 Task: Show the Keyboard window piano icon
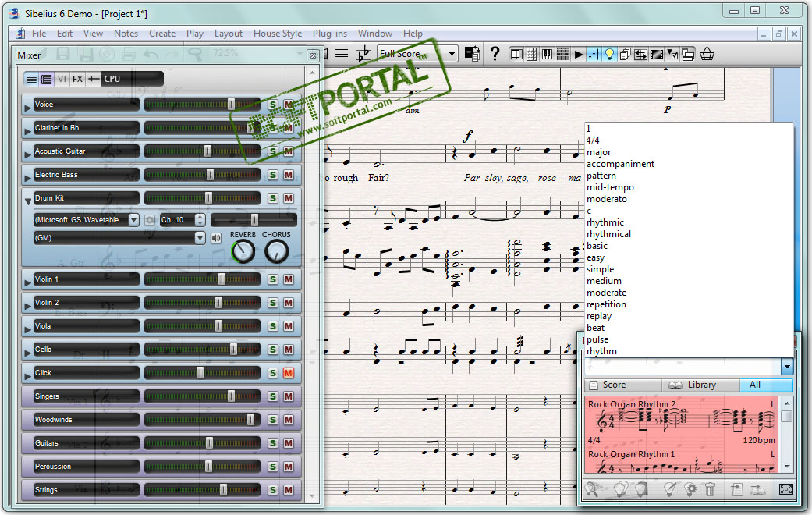coord(547,54)
